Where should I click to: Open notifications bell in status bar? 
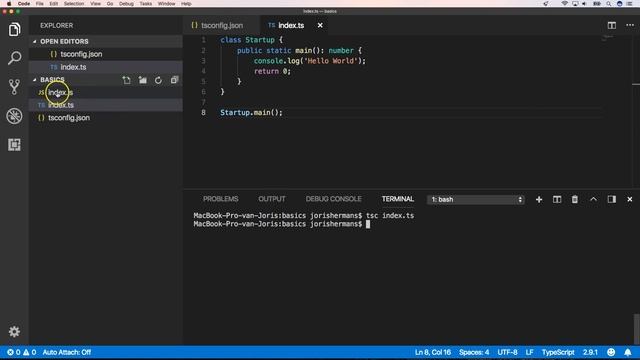pos(628,352)
